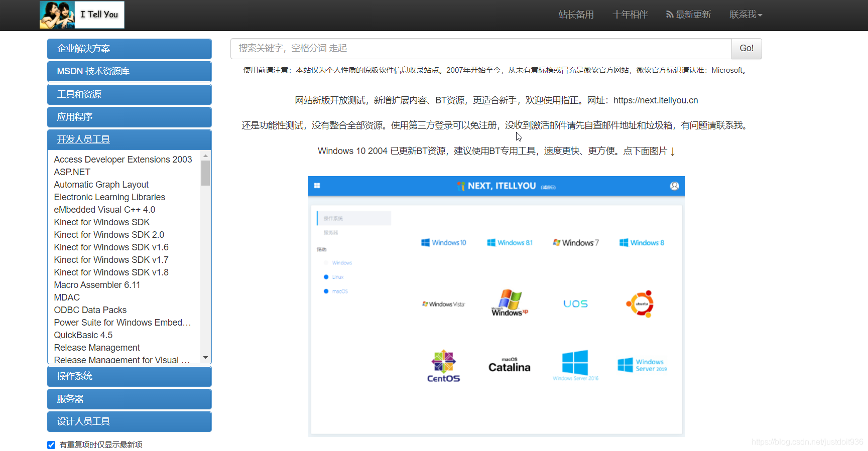
Task: Expand the 设计人员工具 category
Action: [x=129, y=421]
